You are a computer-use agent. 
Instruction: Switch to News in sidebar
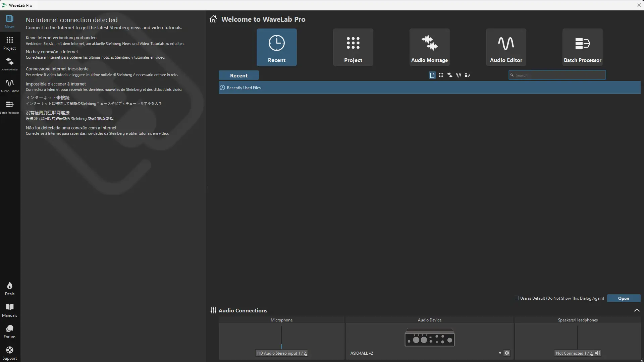[x=10, y=22]
